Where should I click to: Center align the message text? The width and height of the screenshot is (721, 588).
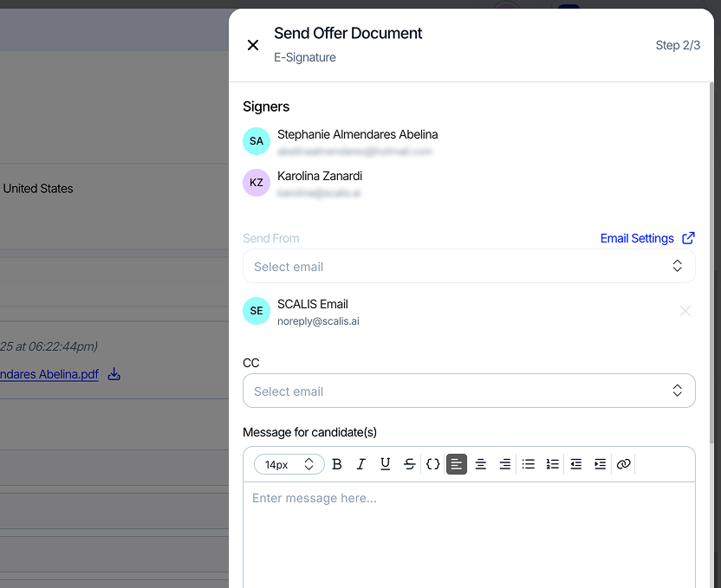(481, 464)
